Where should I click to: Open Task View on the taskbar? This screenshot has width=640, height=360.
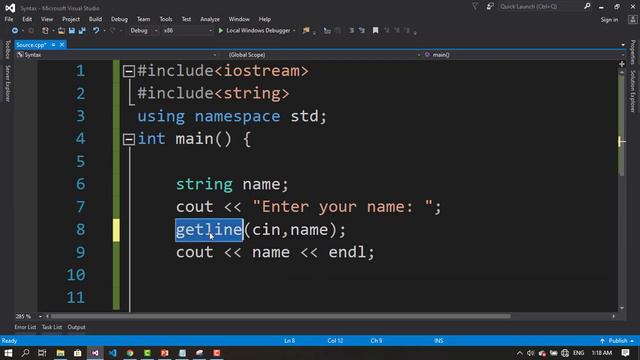(x=42, y=353)
